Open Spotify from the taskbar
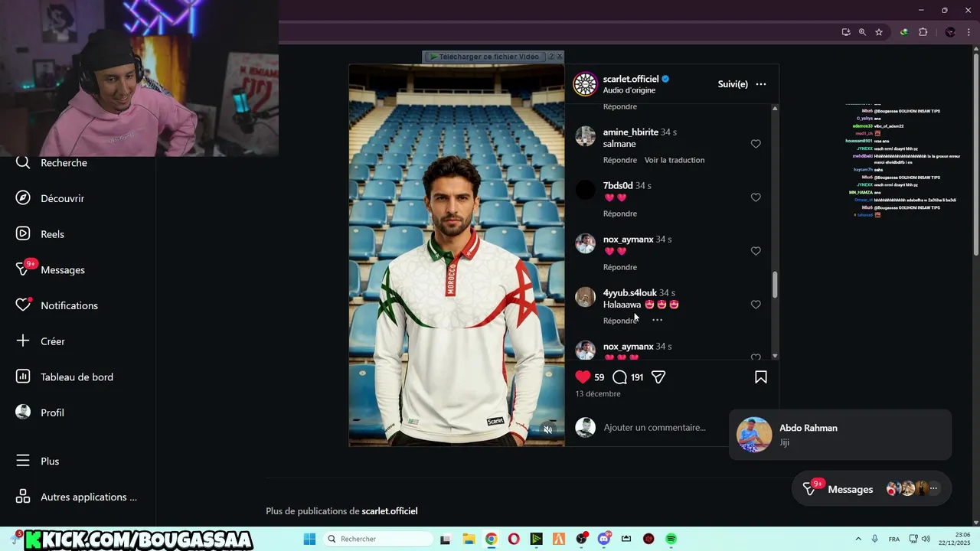Image resolution: width=980 pixels, height=551 pixels. (x=671, y=539)
